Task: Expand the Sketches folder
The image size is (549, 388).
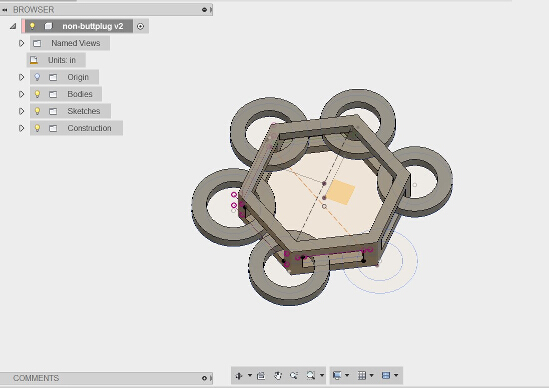Action: pos(22,111)
